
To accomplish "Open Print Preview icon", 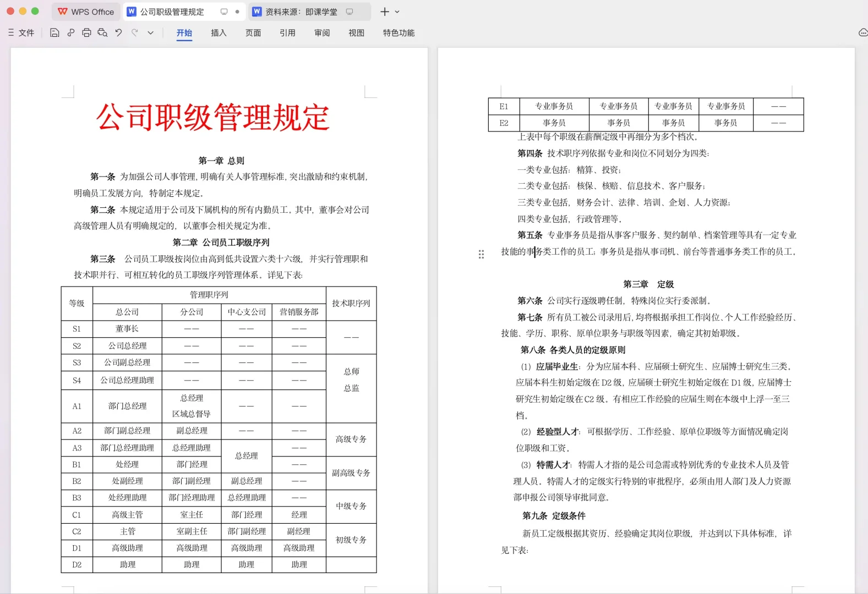I will pyautogui.click(x=102, y=33).
